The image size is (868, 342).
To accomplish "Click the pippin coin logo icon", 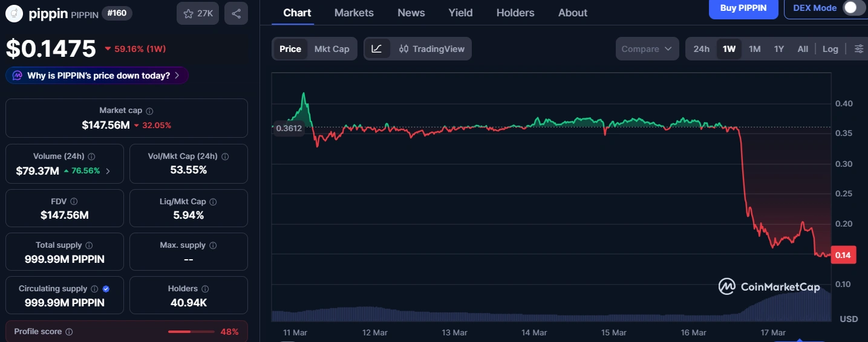I will 14,13.
